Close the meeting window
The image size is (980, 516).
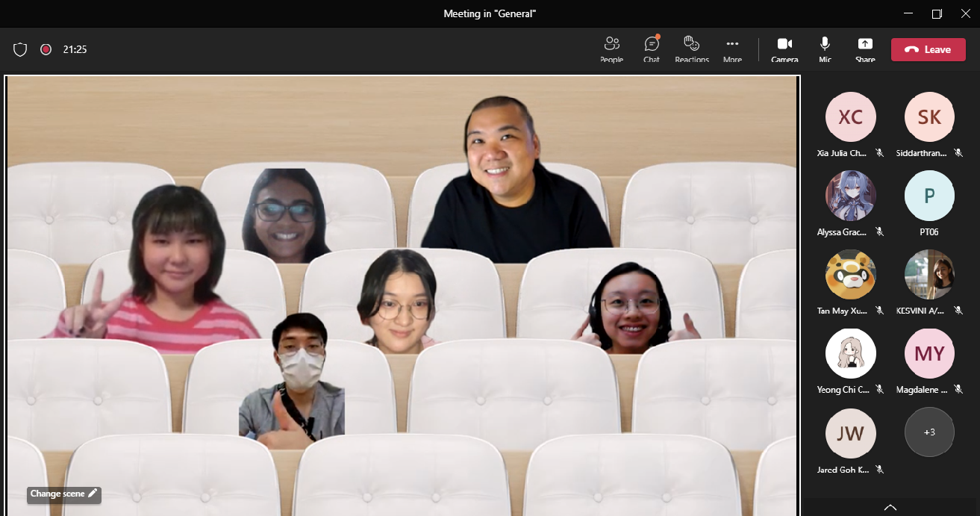[965, 13]
